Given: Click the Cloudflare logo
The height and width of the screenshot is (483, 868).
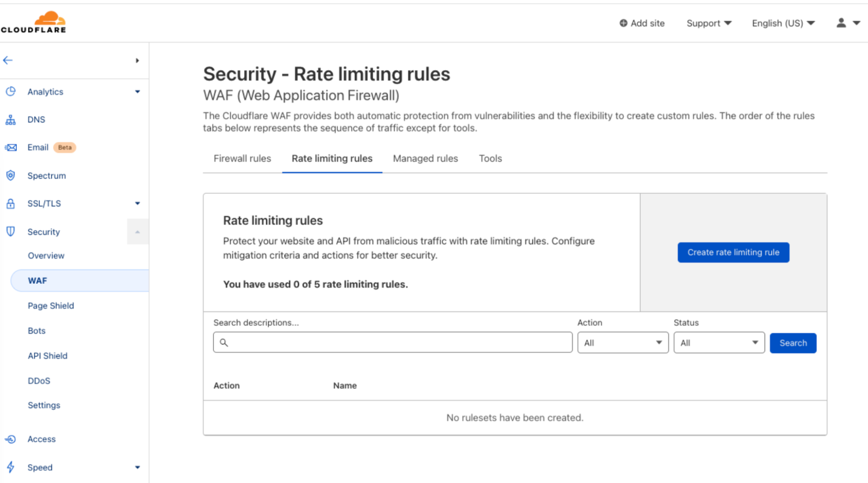Looking at the screenshot, I should pyautogui.click(x=33, y=22).
